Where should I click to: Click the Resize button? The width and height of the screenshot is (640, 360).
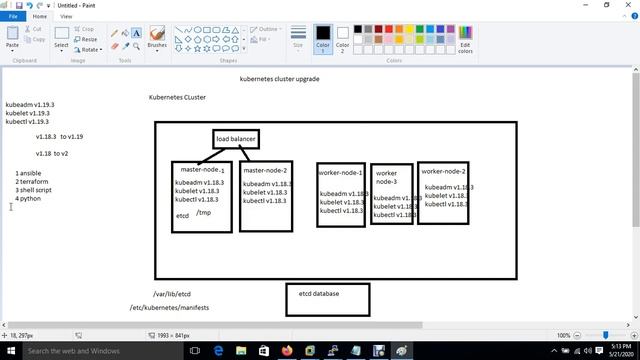point(86,39)
